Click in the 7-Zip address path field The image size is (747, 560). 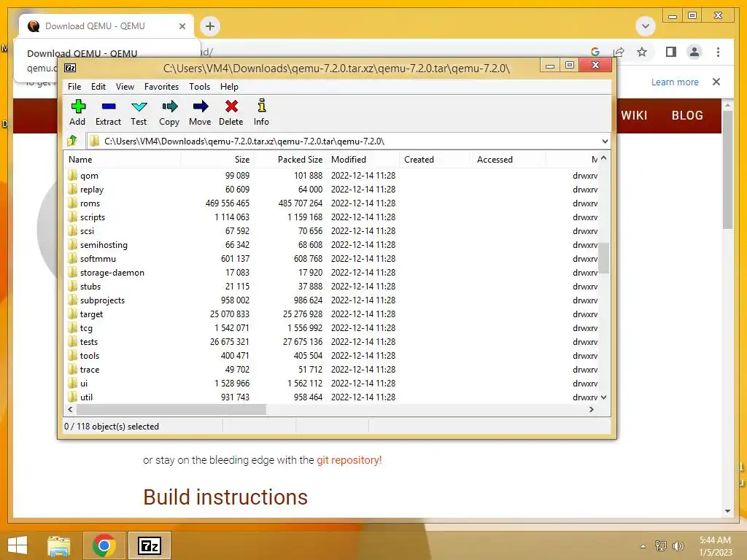[343, 141]
